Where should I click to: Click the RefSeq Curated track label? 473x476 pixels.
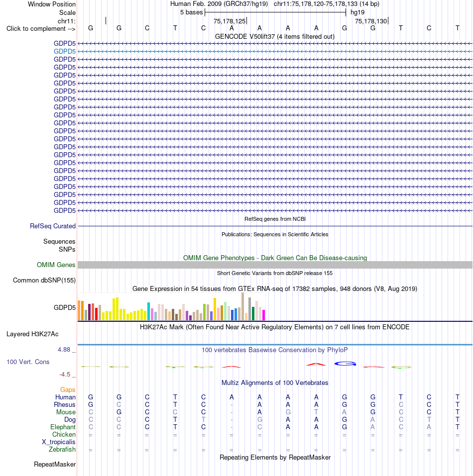coord(53,226)
